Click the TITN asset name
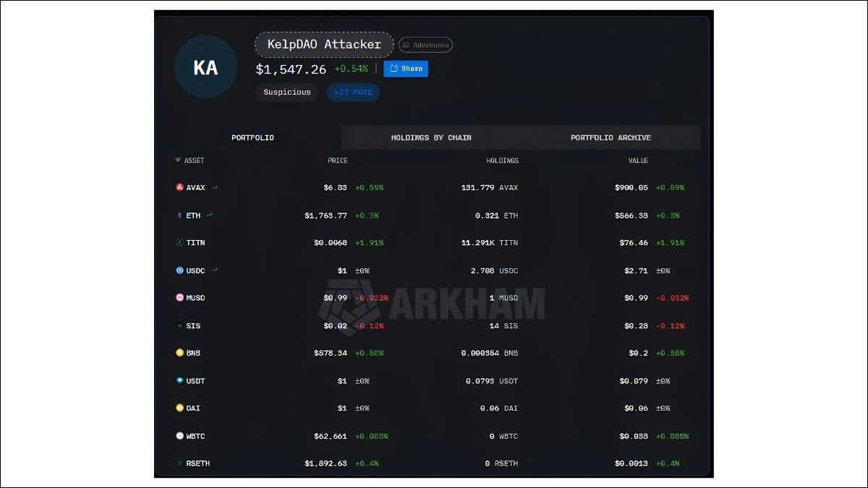Image resolution: width=868 pixels, height=488 pixels. (x=196, y=243)
